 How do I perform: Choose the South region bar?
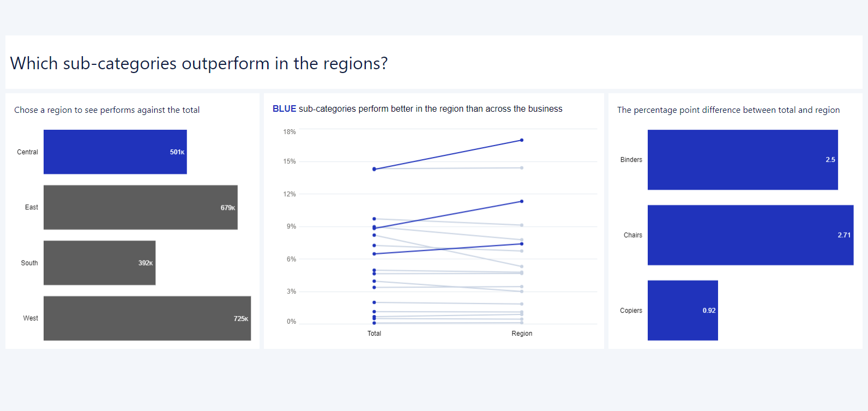(99, 263)
